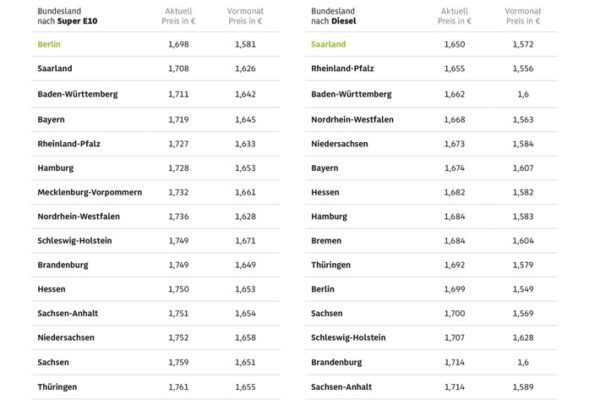The width and height of the screenshot is (600, 400).
Task: Click Thüringen in the Super E10 table
Action: click(59, 386)
